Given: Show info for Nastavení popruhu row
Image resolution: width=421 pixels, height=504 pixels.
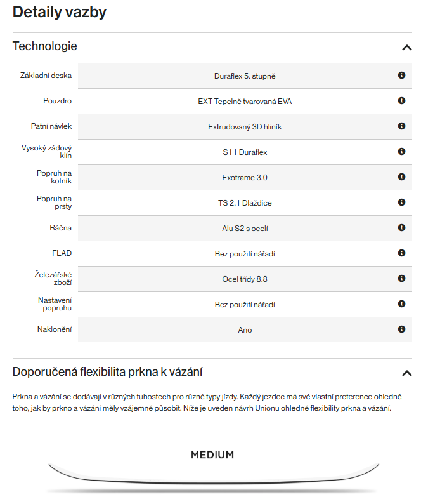Looking at the screenshot, I should pyautogui.click(x=401, y=304).
